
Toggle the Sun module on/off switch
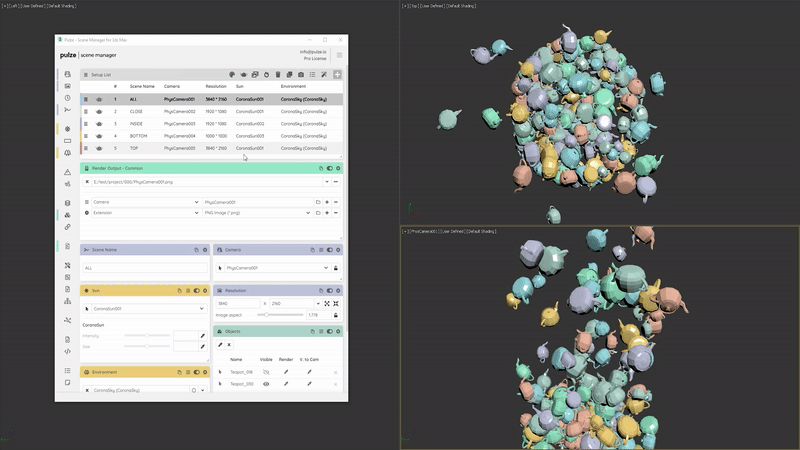[x=196, y=291]
